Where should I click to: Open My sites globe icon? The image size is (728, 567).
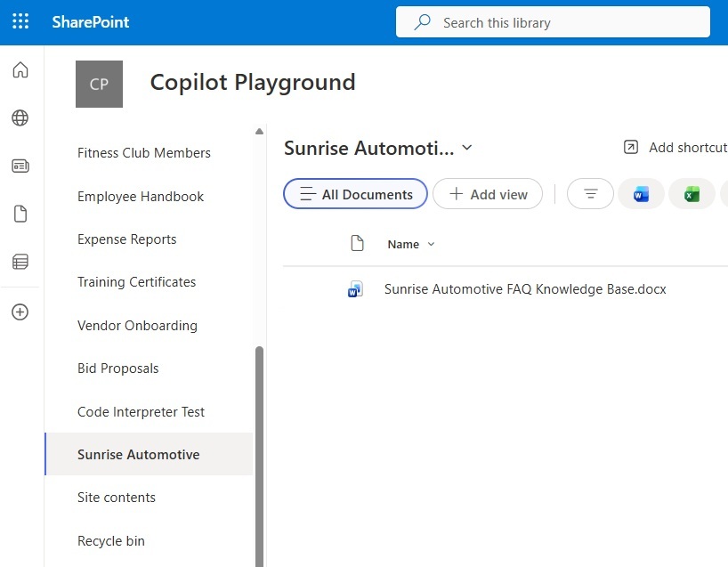(x=20, y=118)
